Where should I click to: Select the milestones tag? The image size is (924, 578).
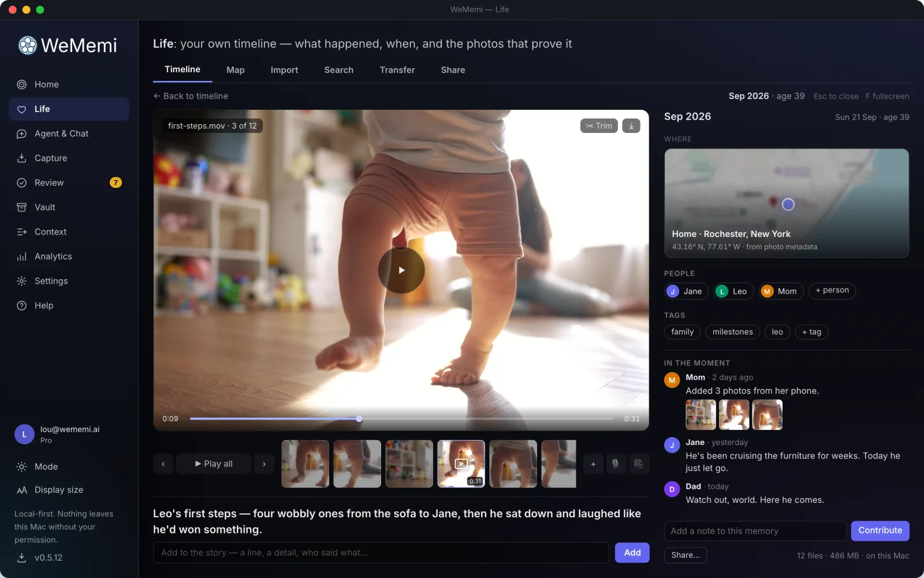tap(733, 332)
